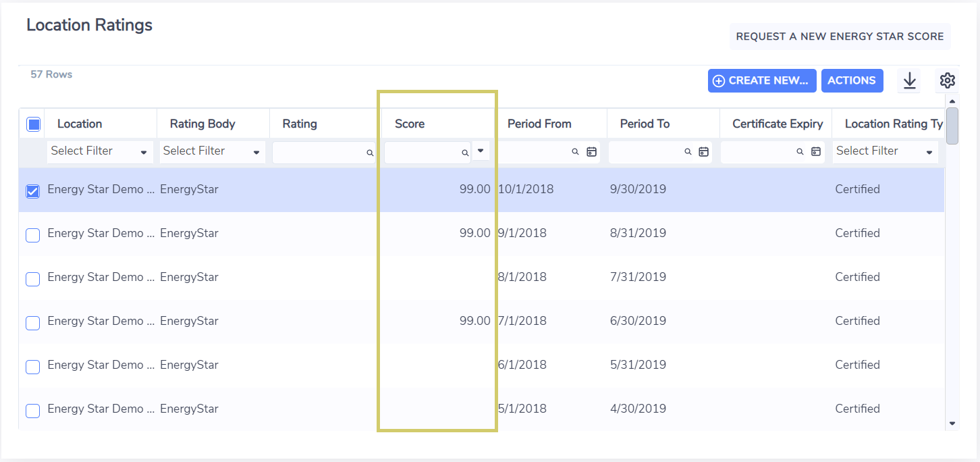Click the 9/1/2018 Period From cell
The width and height of the screenshot is (980, 462).
click(x=522, y=233)
